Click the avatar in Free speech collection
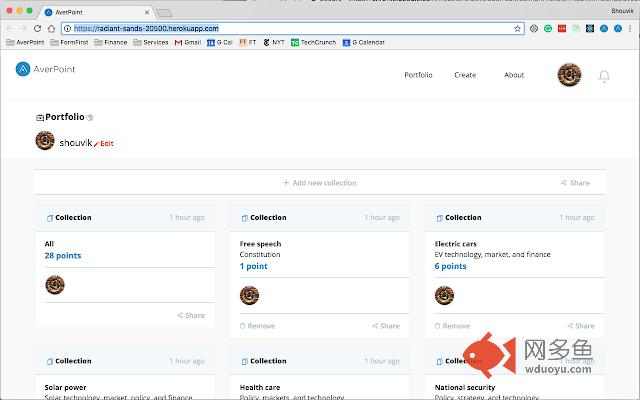Viewport: 640px width, 400px height. point(250,294)
